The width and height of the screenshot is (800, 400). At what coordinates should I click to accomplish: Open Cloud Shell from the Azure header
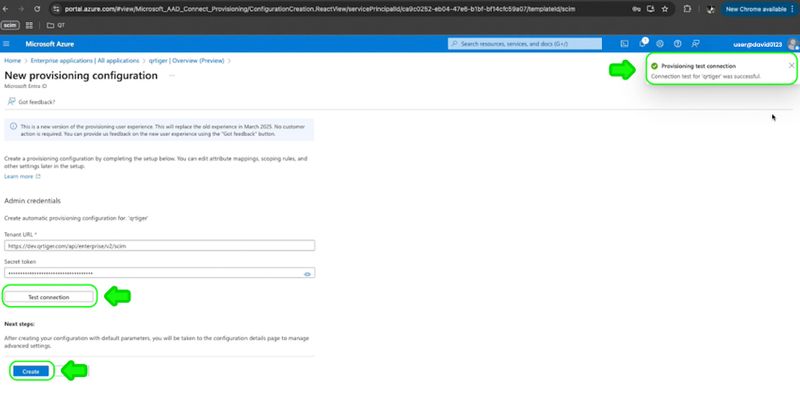pyautogui.click(x=624, y=44)
